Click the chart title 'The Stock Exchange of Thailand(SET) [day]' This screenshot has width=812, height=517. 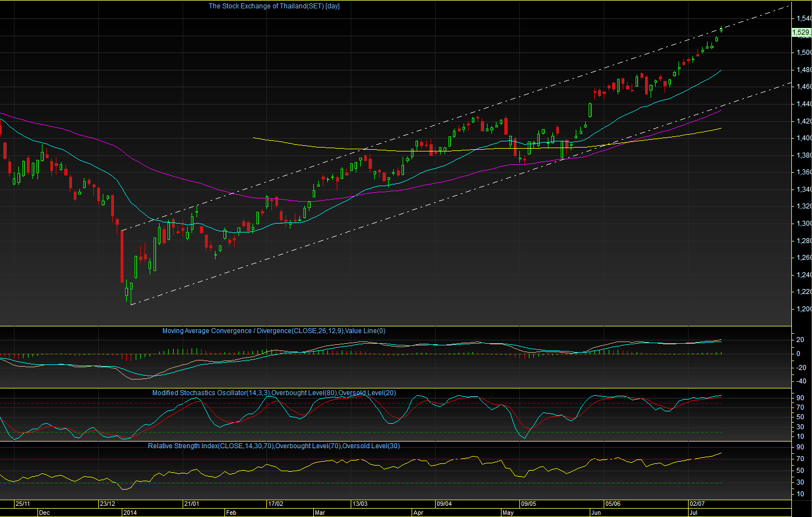[x=274, y=6]
